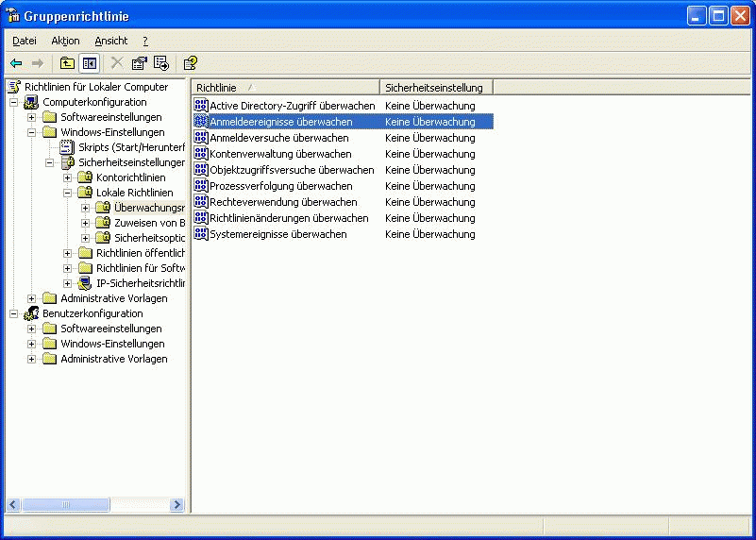Expand Administrative Vorlagen under Computerkonfiguration

[x=32, y=298]
